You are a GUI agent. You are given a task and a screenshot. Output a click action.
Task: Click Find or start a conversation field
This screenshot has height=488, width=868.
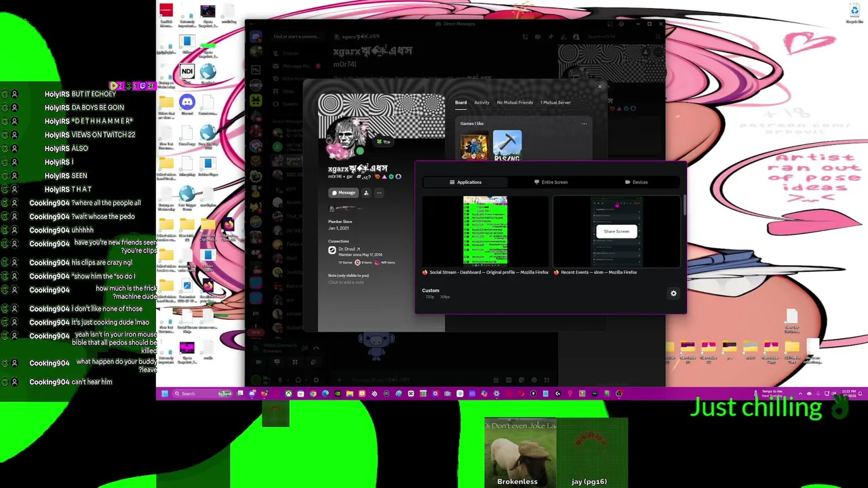[x=297, y=37]
